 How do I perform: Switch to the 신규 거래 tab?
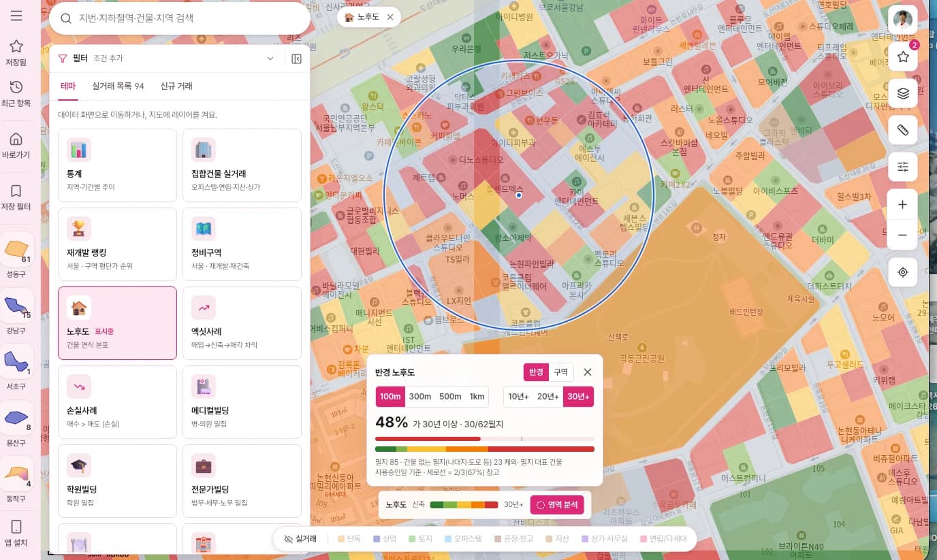(x=176, y=86)
